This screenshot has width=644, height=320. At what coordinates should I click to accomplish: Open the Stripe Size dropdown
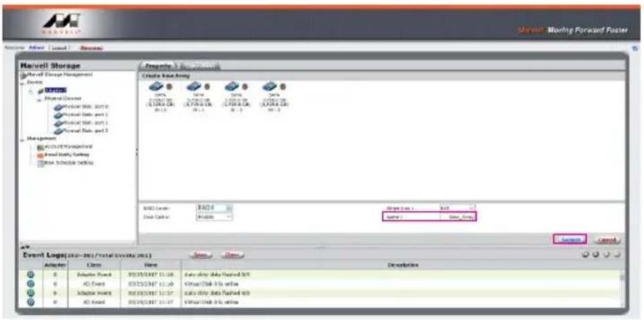click(457, 208)
